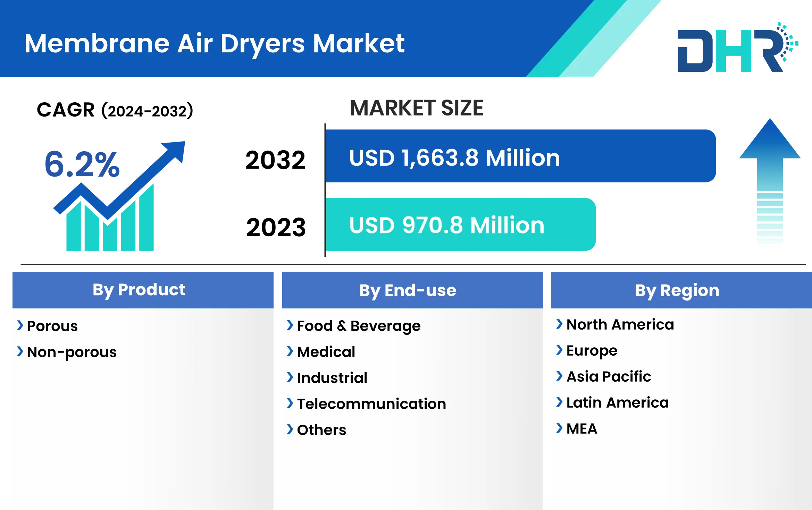Click the Porous product entry
This screenshot has height=510, width=812.
point(52,326)
